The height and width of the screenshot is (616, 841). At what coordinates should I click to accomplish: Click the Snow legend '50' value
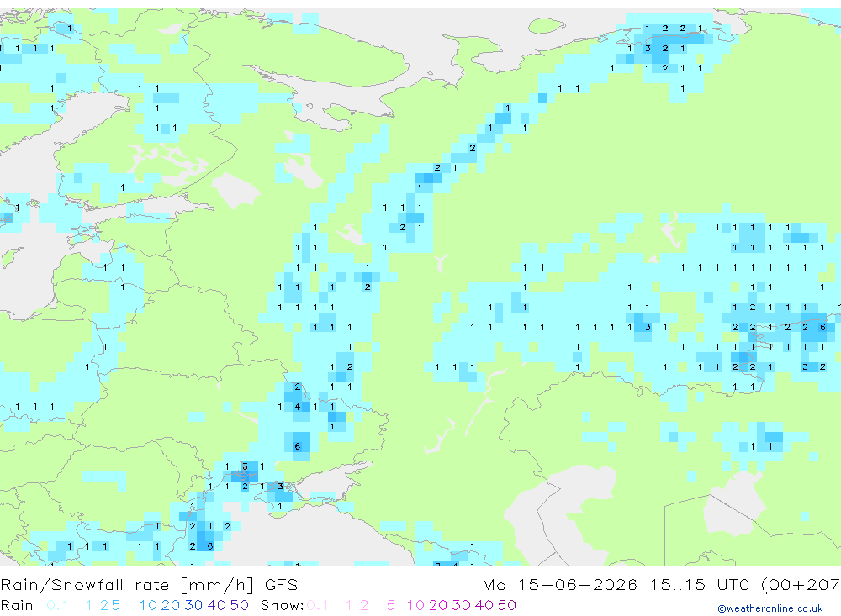[507, 605]
